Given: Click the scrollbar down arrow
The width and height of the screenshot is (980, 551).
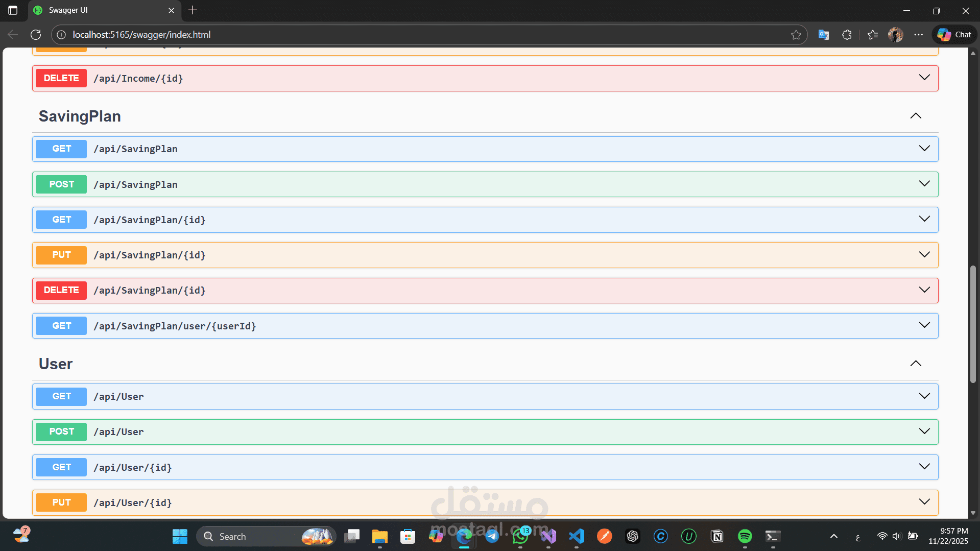Looking at the screenshot, I should point(973,513).
